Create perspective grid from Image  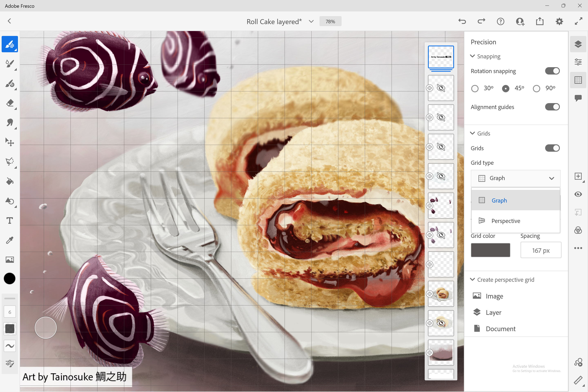488,296
